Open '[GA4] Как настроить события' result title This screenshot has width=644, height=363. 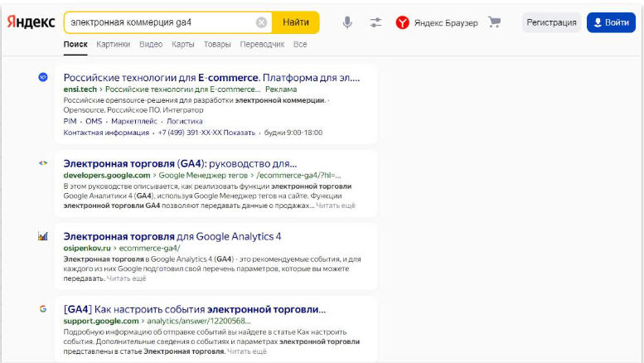(x=195, y=309)
